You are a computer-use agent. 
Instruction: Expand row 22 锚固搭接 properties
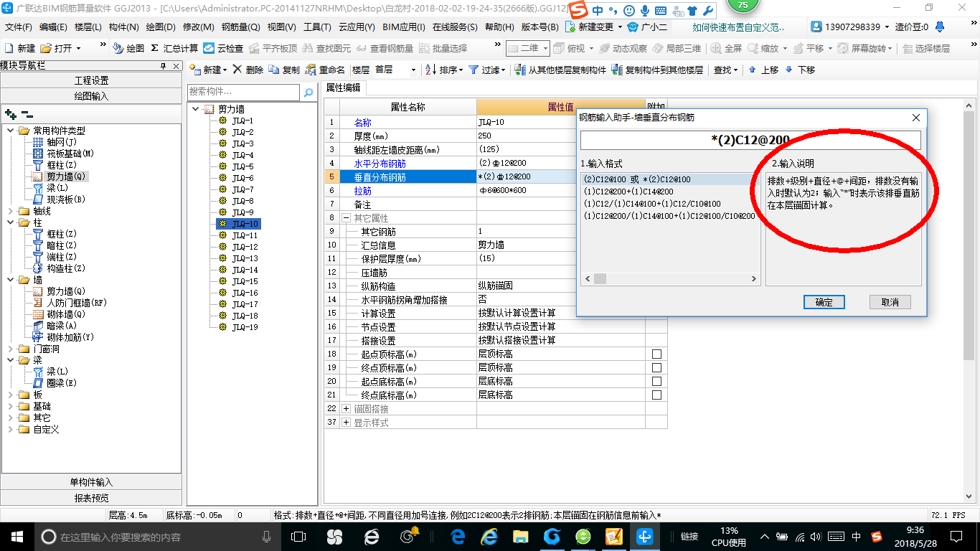tap(346, 409)
